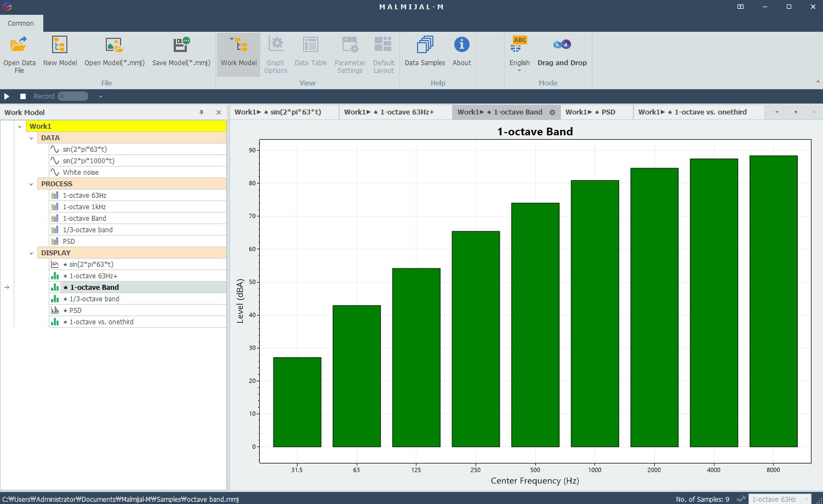Select ★ 1-octave 63Hz+ display item
823x504 pixels.
[138, 276]
